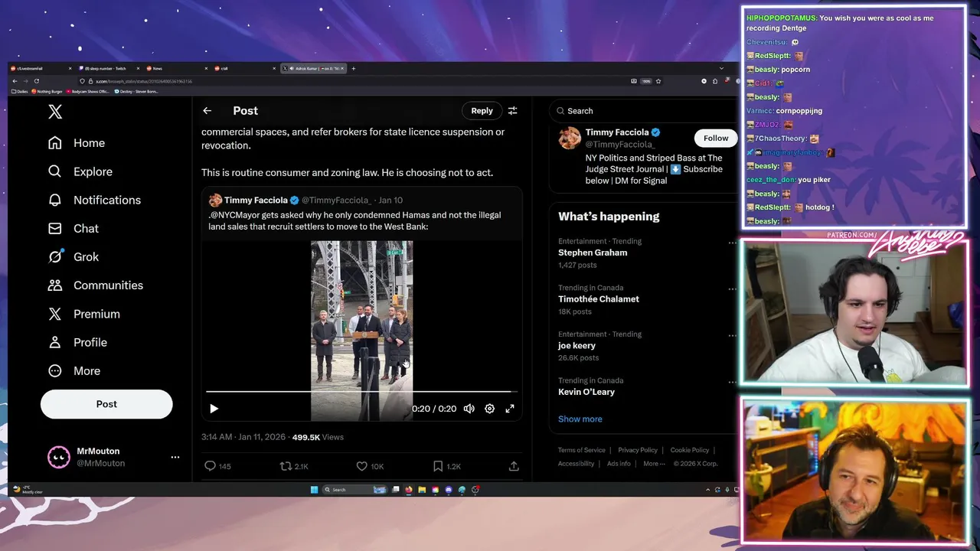
Task: Mute the video via speaker icon
Action: tap(469, 409)
